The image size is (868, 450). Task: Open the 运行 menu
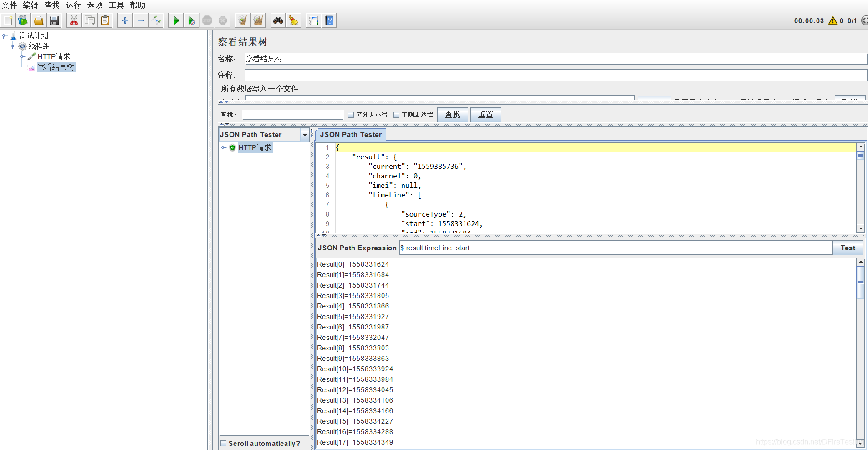pos(73,5)
